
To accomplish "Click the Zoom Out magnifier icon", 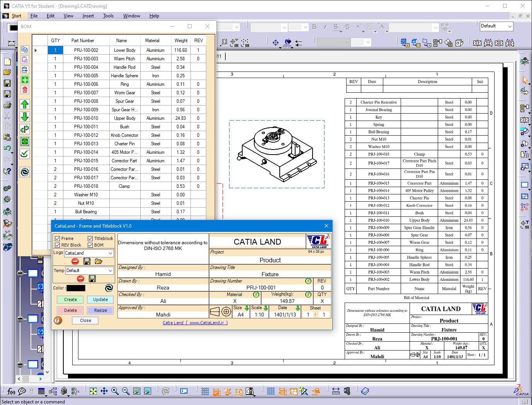I will coord(126,391).
